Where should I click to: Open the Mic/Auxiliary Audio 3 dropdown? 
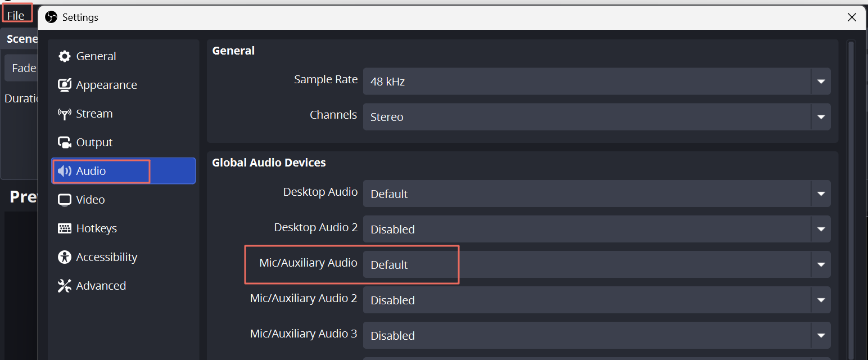coord(596,336)
